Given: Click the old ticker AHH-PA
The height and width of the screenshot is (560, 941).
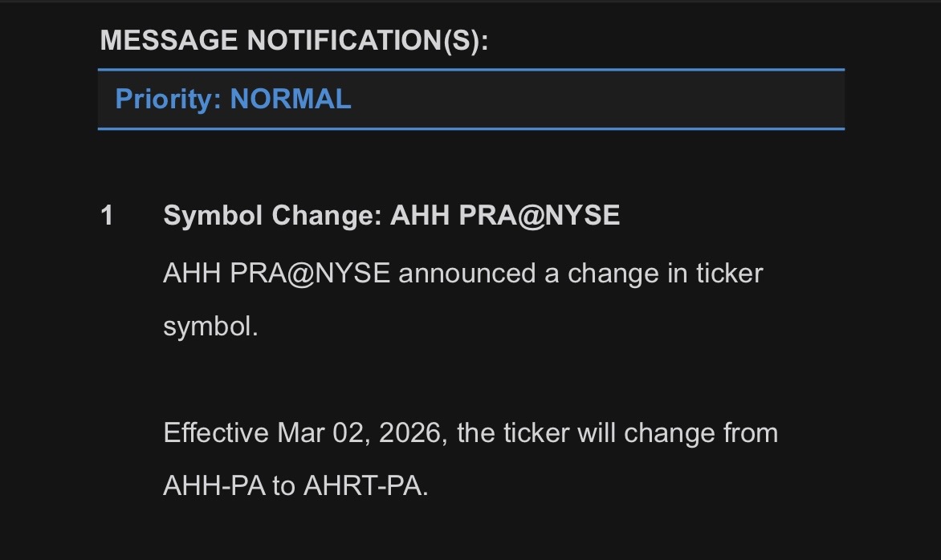Looking at the screenshot, I should click(214, 486).
